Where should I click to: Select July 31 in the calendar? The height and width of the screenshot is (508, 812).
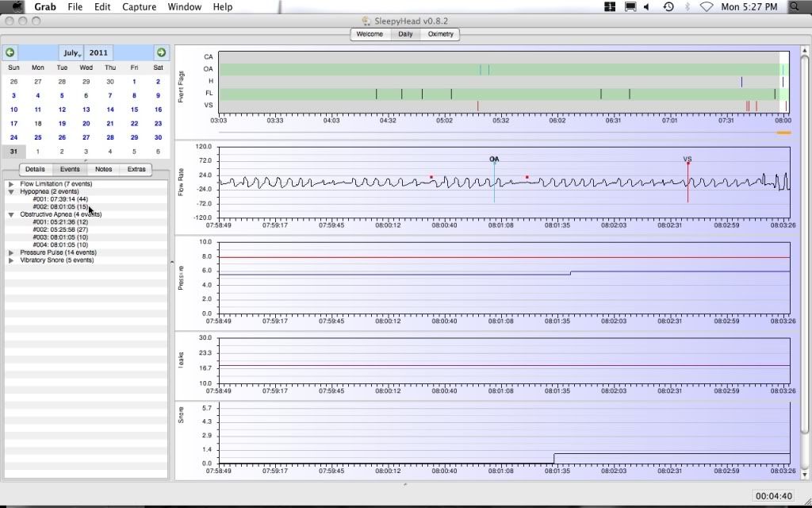[13, 152]
